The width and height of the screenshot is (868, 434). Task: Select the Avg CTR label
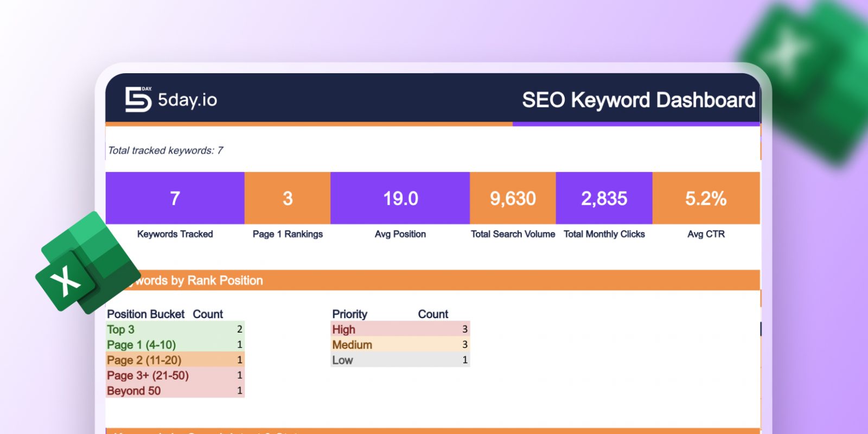(x=706, y=234)
